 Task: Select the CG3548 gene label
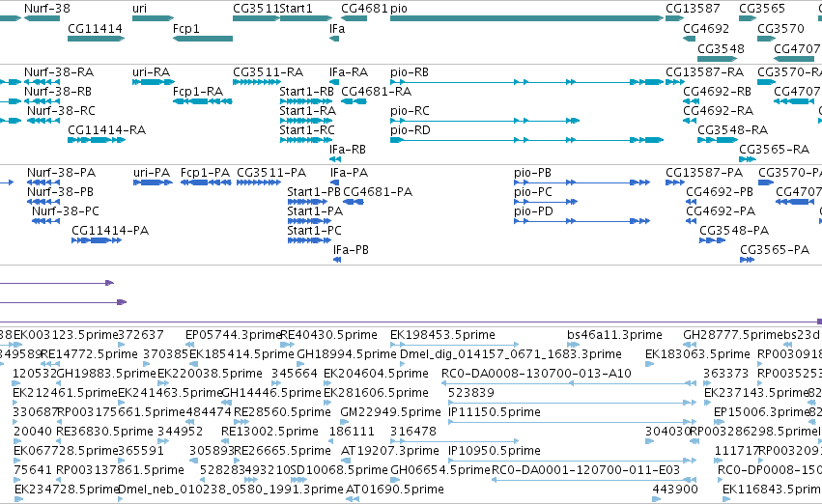[x=721, y=48]
